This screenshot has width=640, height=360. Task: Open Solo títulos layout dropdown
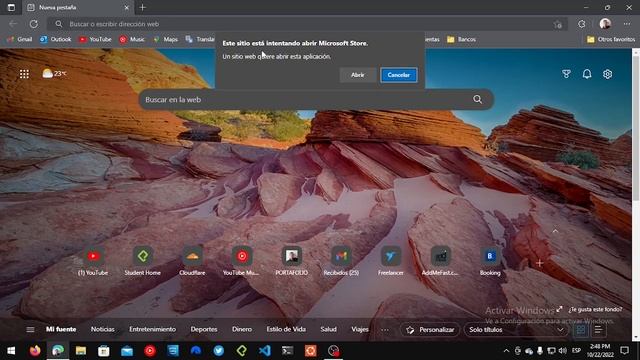point(516,329)
